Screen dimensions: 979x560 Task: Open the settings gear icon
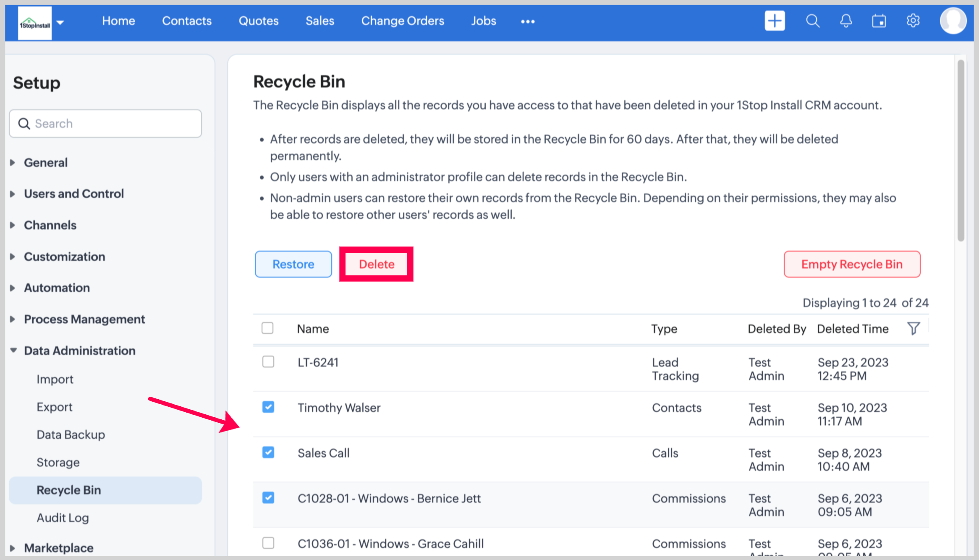tap(913, 21)
